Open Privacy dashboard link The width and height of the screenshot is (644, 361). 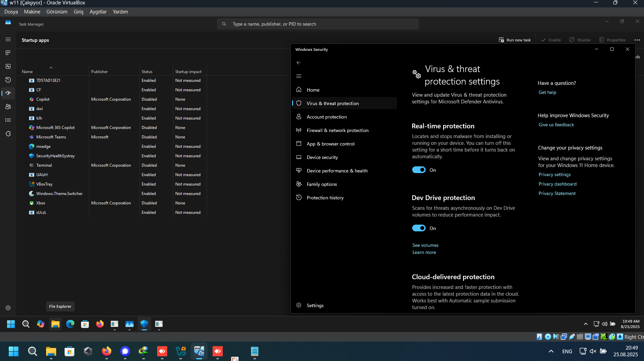click(557, 184)
